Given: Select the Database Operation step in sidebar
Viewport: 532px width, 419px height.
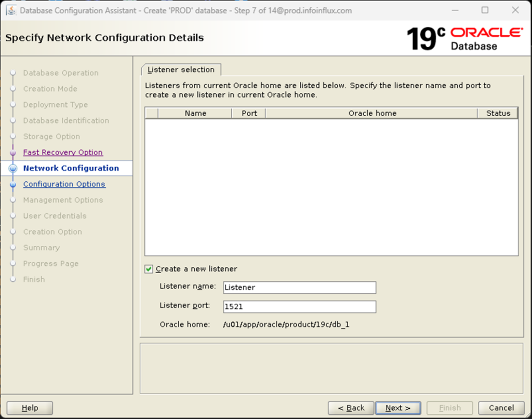Looking at the screenshot, I should tap(61, 73).
